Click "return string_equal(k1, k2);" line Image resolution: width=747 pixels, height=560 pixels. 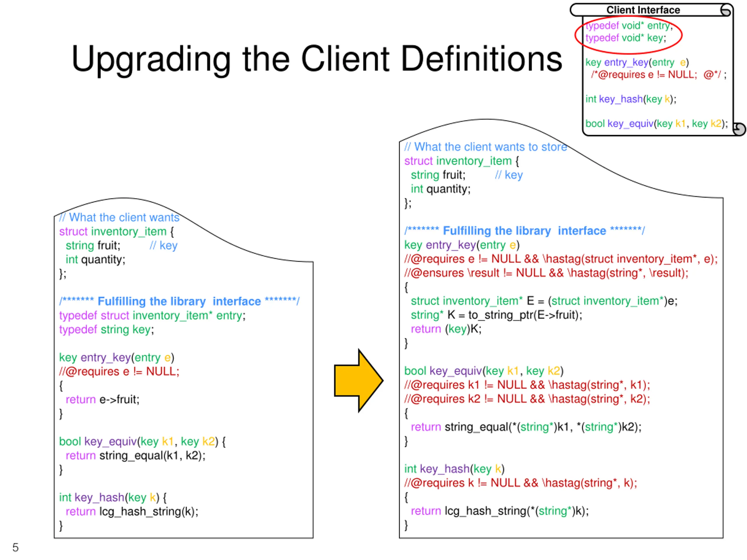click(x=135, y=456)
